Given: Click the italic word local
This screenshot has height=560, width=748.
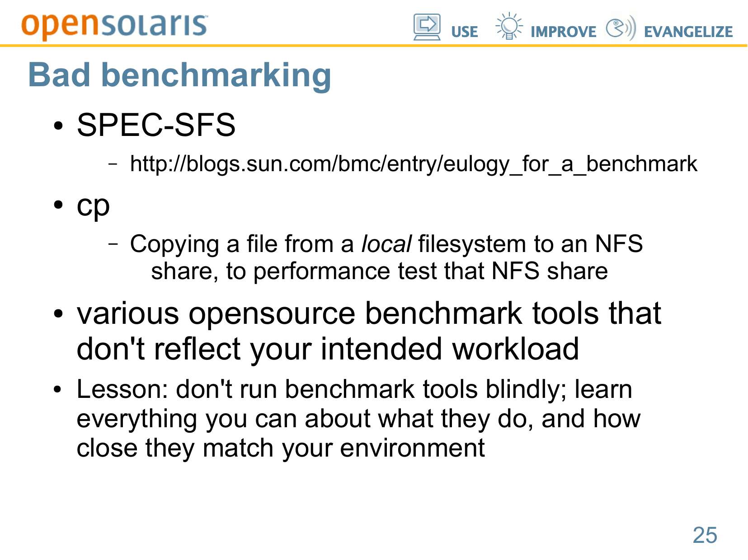Looking at the screenshot, I should tap(386, 244).
